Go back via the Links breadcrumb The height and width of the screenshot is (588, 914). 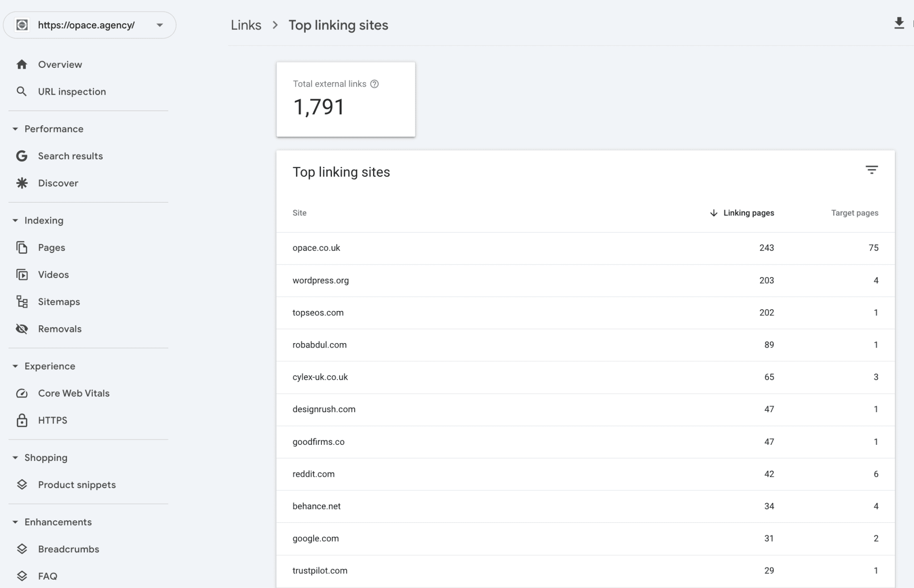pyautogui.click(x=246, y=25)
